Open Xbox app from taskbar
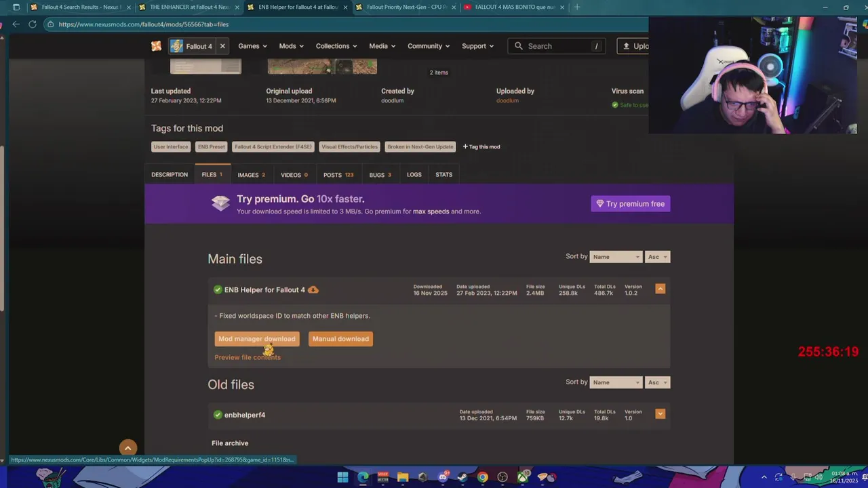Viewport: 868px width, 488px height. pos(523,477)
